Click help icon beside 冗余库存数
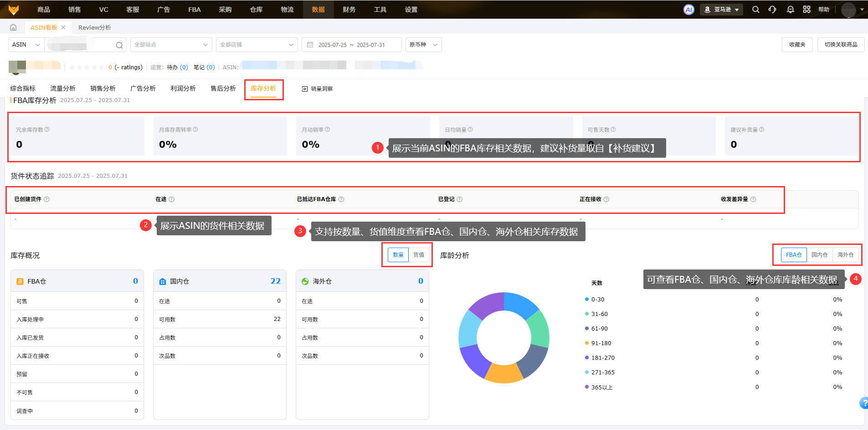Viewport: 868px width, 430px height. pyautogui.click(x=47, y=130)
